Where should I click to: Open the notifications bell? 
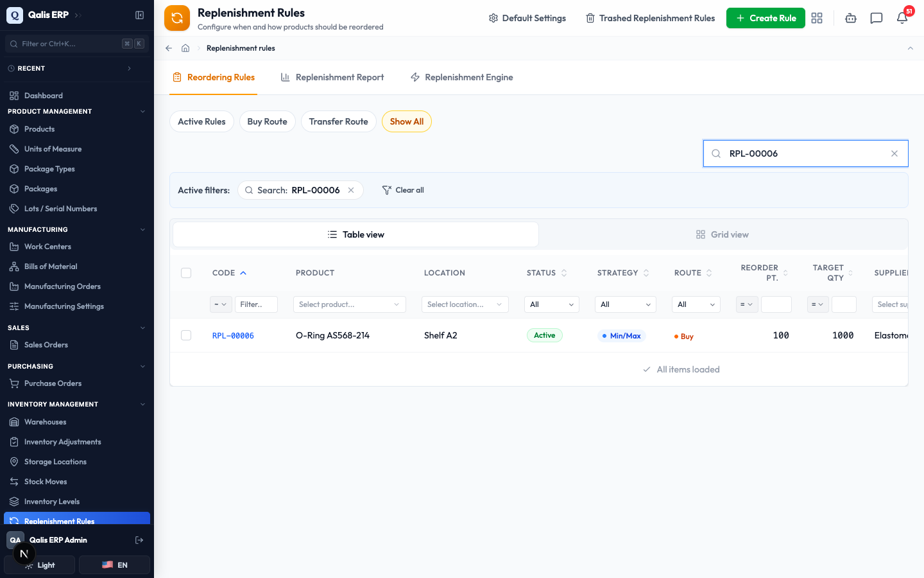[x=902, y=18]
